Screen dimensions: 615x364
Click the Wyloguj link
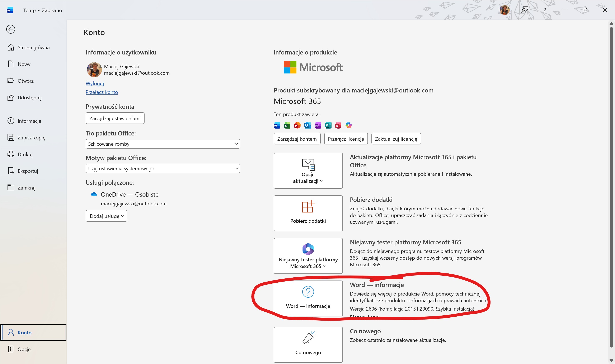click(95, 83)
